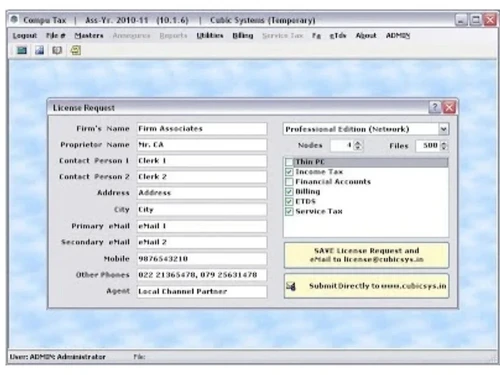
Task: Click the Firm's Name input field
Action: (202, 129)
